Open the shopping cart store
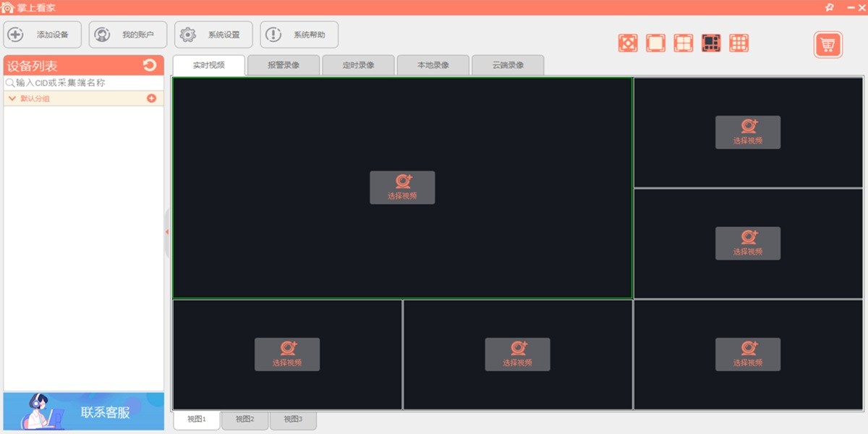Screen dimensions: 868x434 tap(828, 45)
